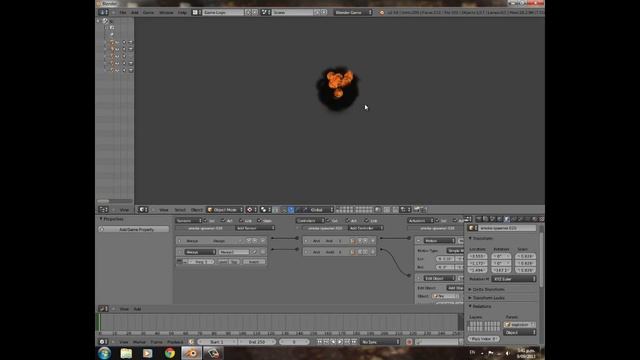
Task: Open the Object Mode dropdown
Action: click(x=225, y=210)
